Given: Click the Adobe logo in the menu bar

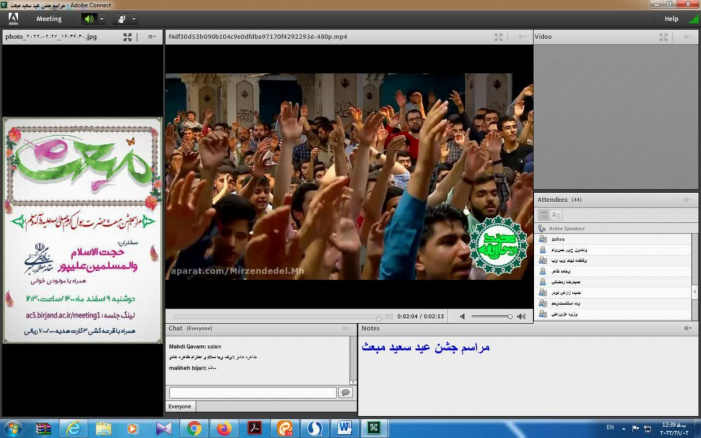Looking at the screenshot, I should (12, 19).
